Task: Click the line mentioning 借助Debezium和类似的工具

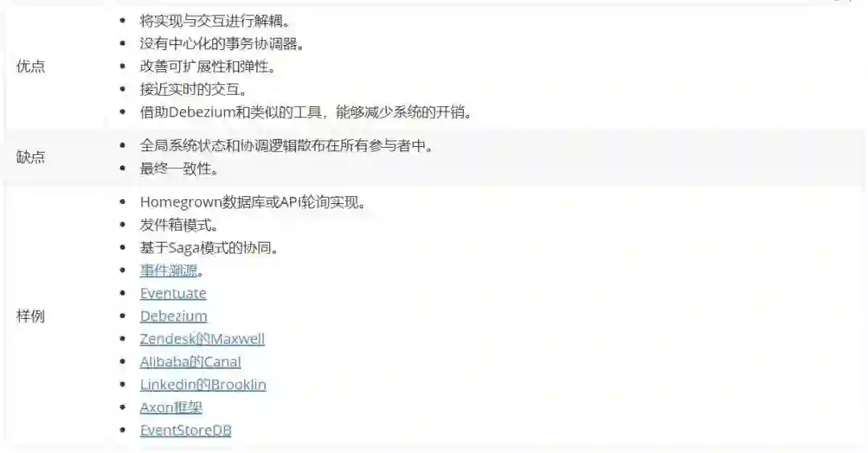Action: (x=307, y=112)
